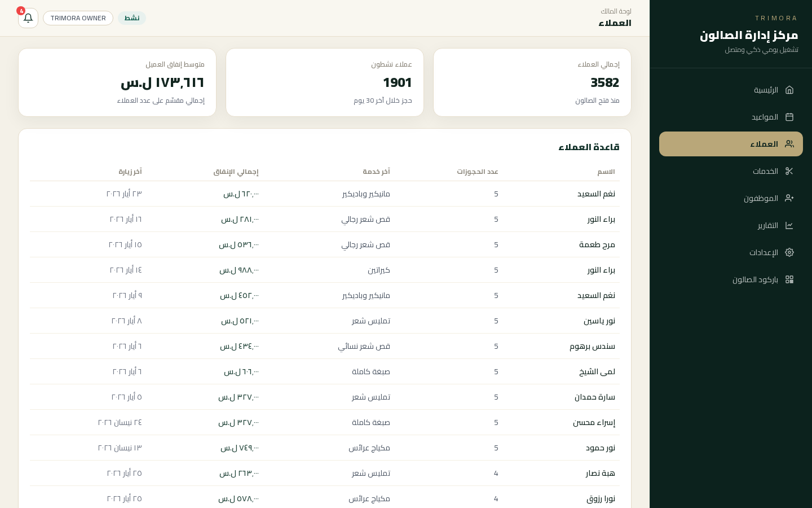Open notifications bell with badge 4

coord(28,18)
